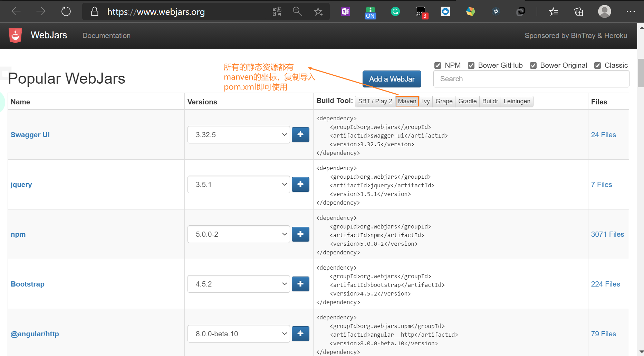Open the 24 Files link
644x356 pixels.
604,135
